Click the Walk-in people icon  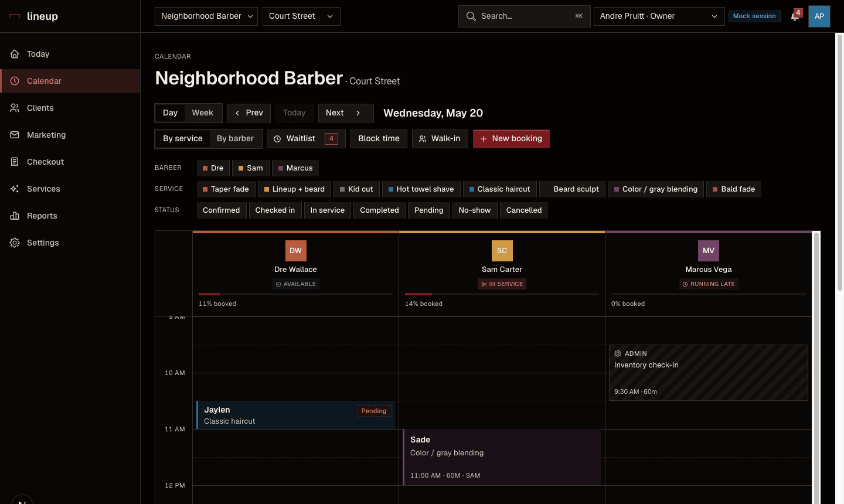pos(423,139)
